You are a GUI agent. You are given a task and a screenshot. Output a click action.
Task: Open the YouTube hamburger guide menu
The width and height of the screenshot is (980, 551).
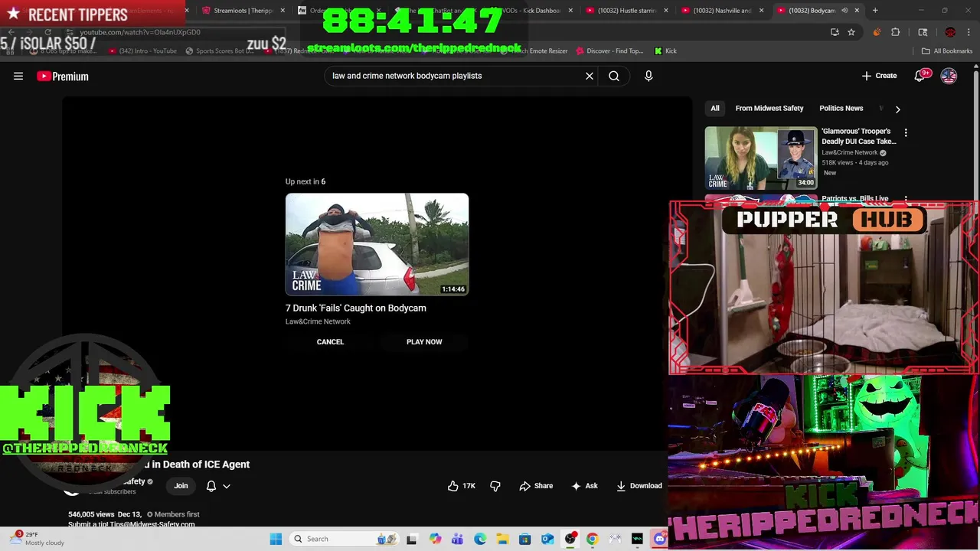click(x=18, y=76)
